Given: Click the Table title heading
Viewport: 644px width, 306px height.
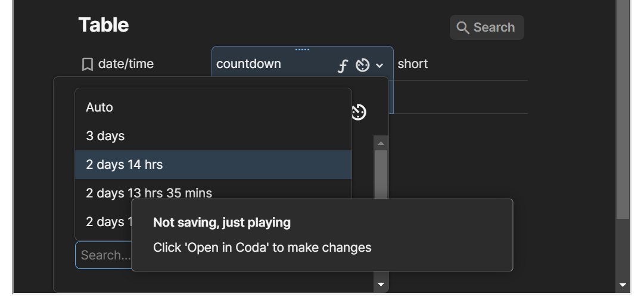Looking at the screenshot, I should [104, 25].
